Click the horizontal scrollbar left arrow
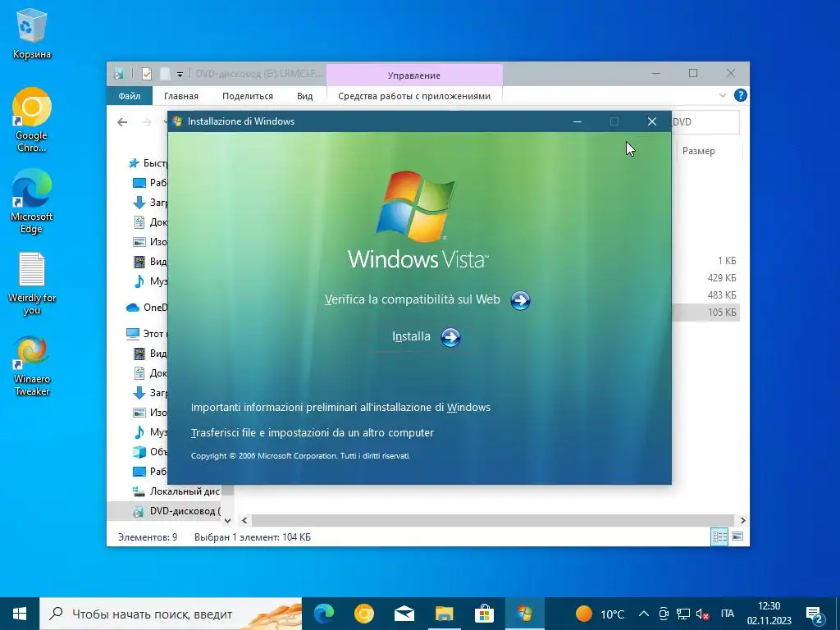Viewport: 840px width, 630px height. [x=244, y=520]
